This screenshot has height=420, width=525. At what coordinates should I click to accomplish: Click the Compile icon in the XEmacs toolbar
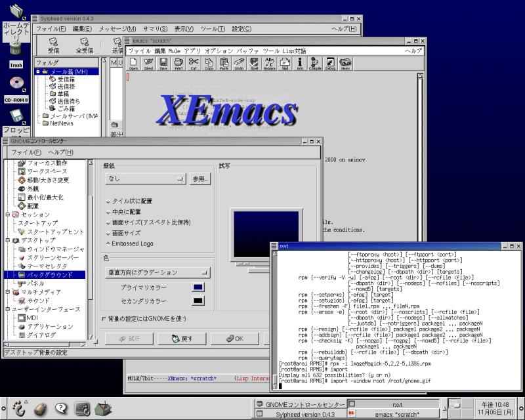315,63
